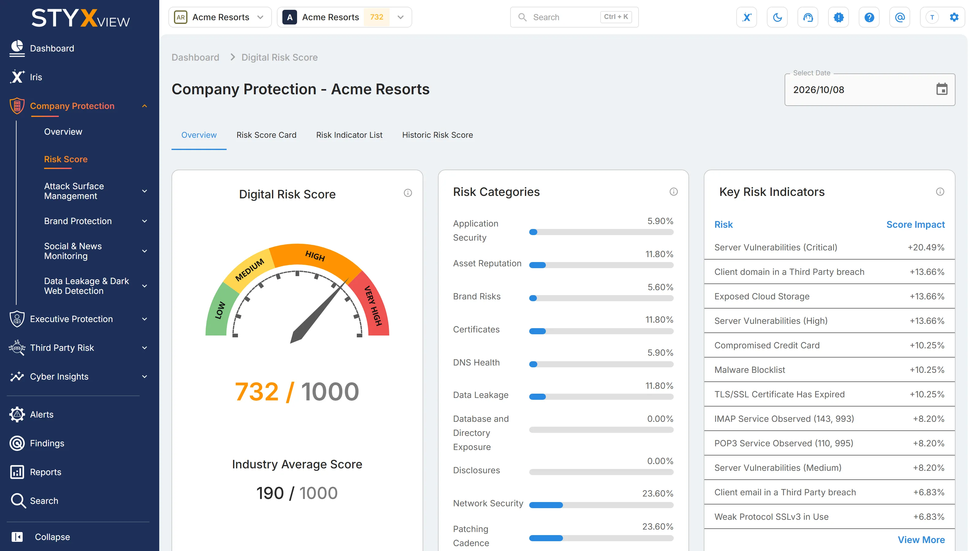
Task: Open the calendar date picker icon
Action: (942, 89)
